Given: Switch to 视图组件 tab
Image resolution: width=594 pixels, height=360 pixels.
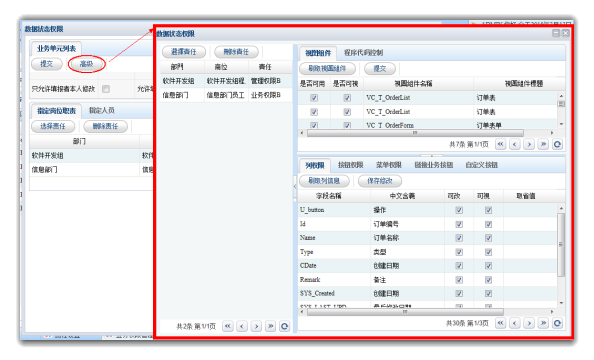Looking at the screenshot, I should pyautogui.click(x=318, y=53).
